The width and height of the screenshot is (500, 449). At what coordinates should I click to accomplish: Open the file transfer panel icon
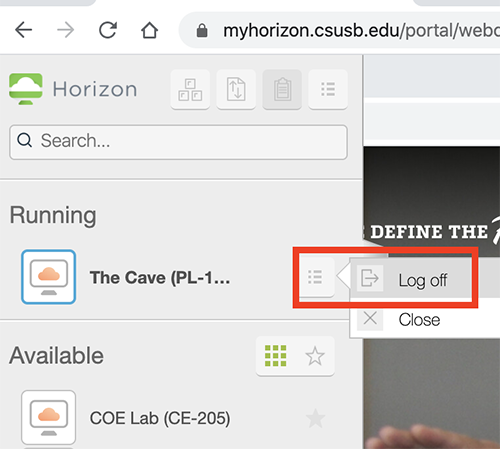tap(236, 89)
